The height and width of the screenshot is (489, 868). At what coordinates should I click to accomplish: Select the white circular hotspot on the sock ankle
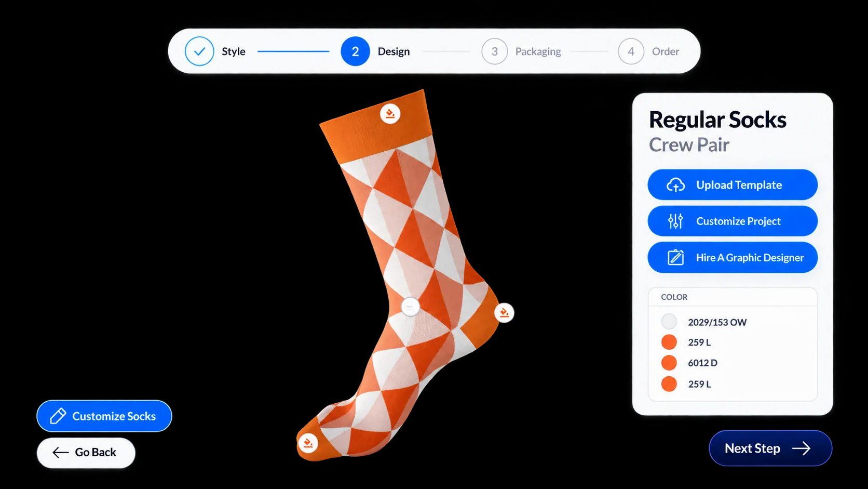tap(410, 307)
